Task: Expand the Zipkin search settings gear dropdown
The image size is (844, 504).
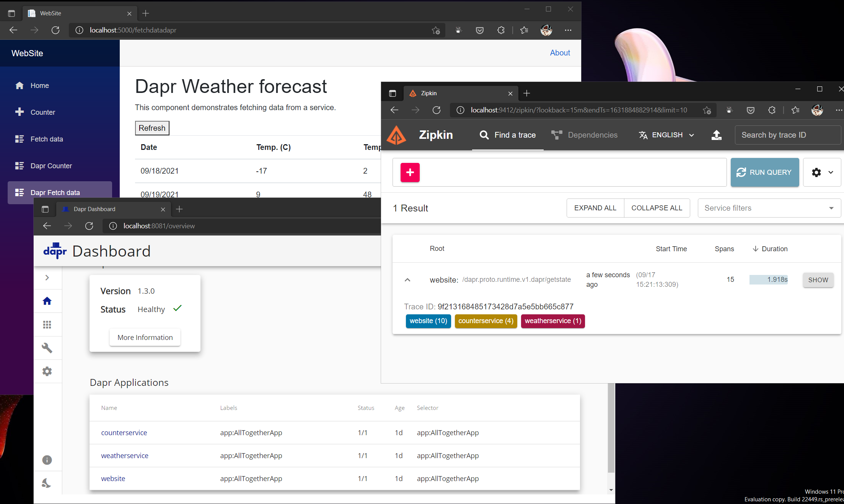Action: [x=822, y=172]
